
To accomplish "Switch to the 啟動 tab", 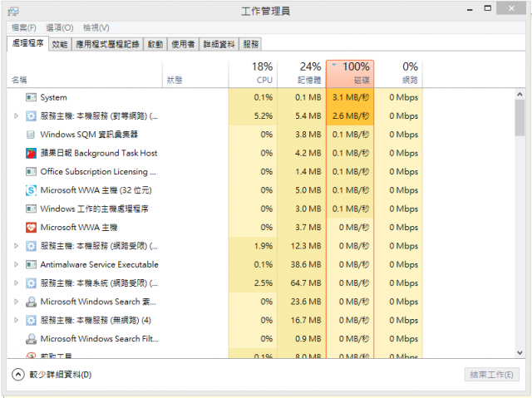I will point(155,44).
